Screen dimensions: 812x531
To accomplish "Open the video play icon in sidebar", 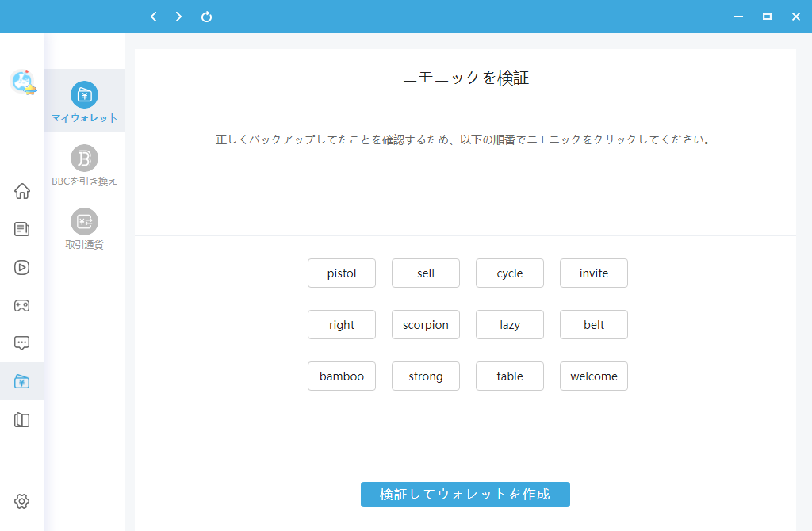I will point(22,267).
